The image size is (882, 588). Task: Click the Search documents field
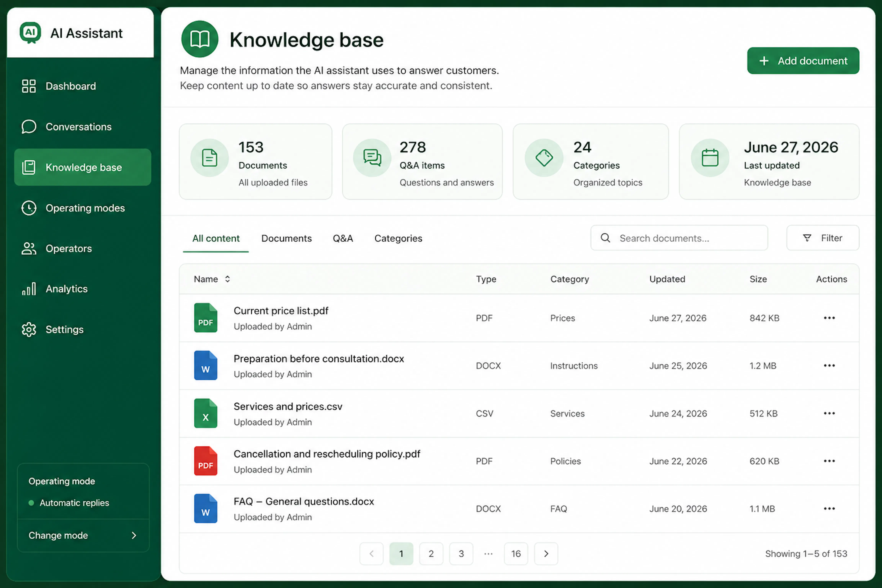[679, 238]
